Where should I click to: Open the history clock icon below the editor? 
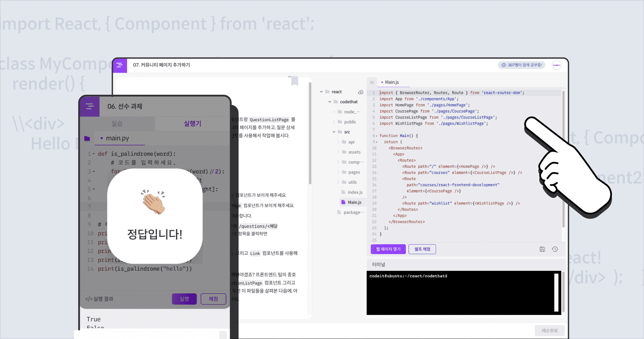point(555,249)
